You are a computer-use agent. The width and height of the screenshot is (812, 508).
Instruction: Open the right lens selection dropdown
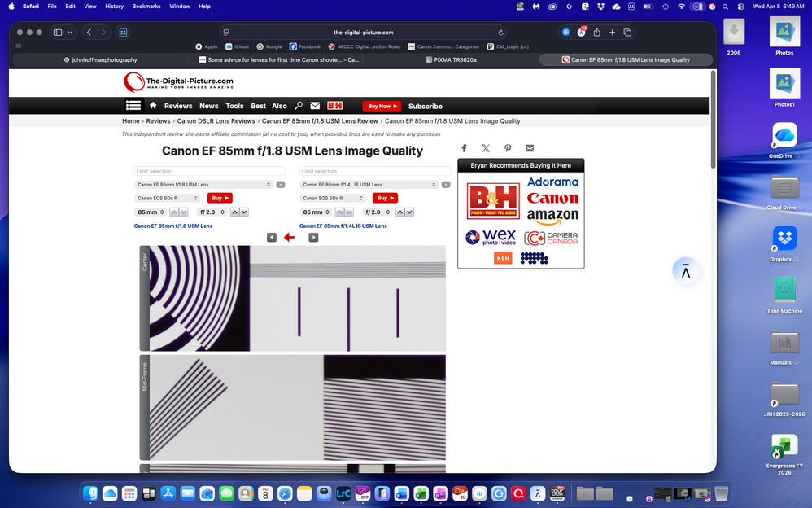(x=369, y=185)
